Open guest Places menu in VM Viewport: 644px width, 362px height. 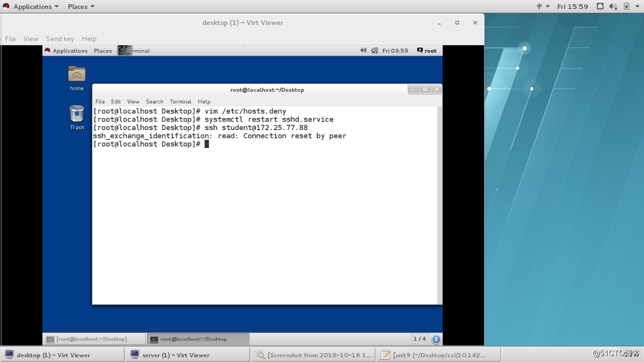103,51
